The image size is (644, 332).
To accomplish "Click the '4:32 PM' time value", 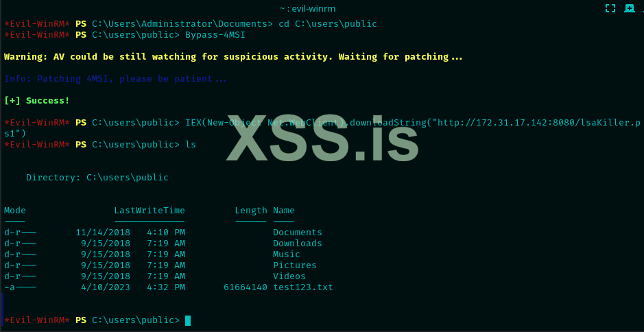I will (x=166, y=287).
